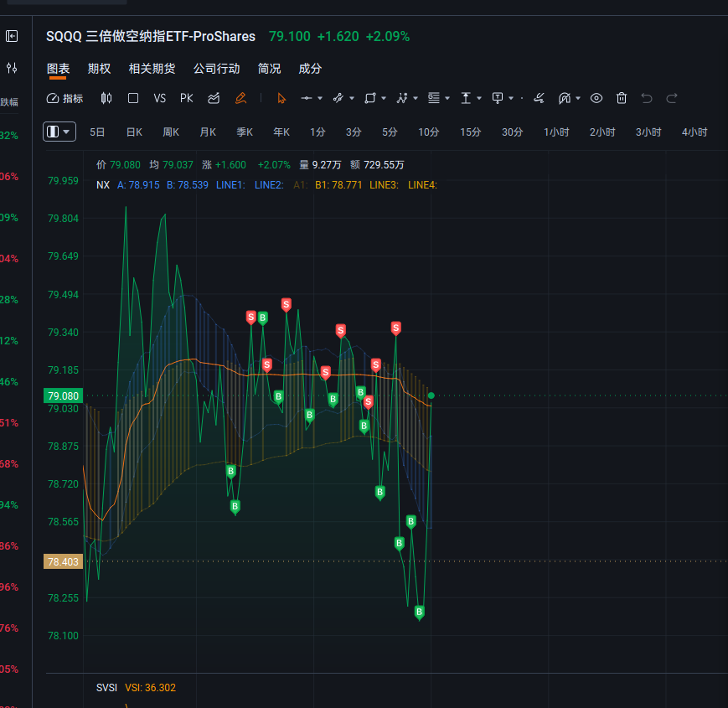The image size is (728, 708).
Task: Select the wave pattern drawing tool
Action: pyautogui.click(x=402, y=98)
